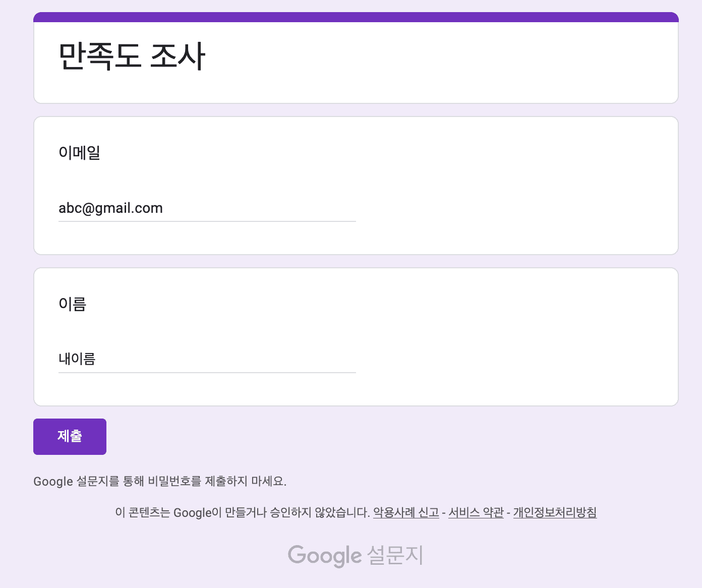The height and width of the screenshot is (588, 702).
Task: Open the 악용사례 신고 link
Action: [406, 512]
